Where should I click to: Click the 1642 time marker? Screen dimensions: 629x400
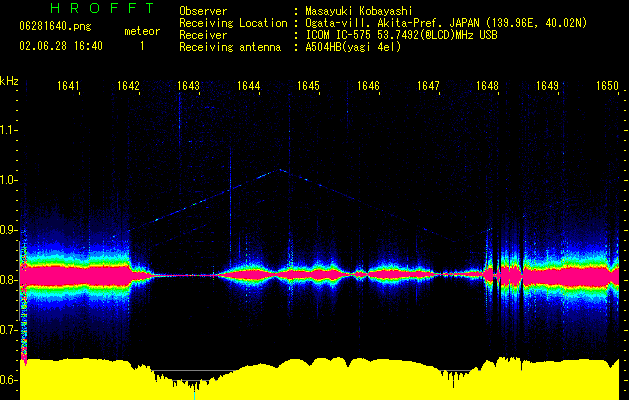[x=128, y=86]
